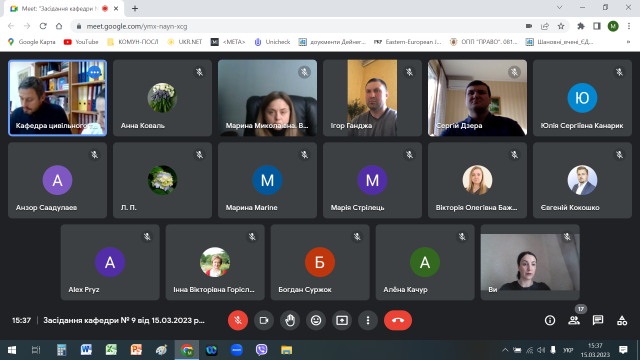Open Chrome profile avatar M
640x360 pixels.
coord(613,26)
